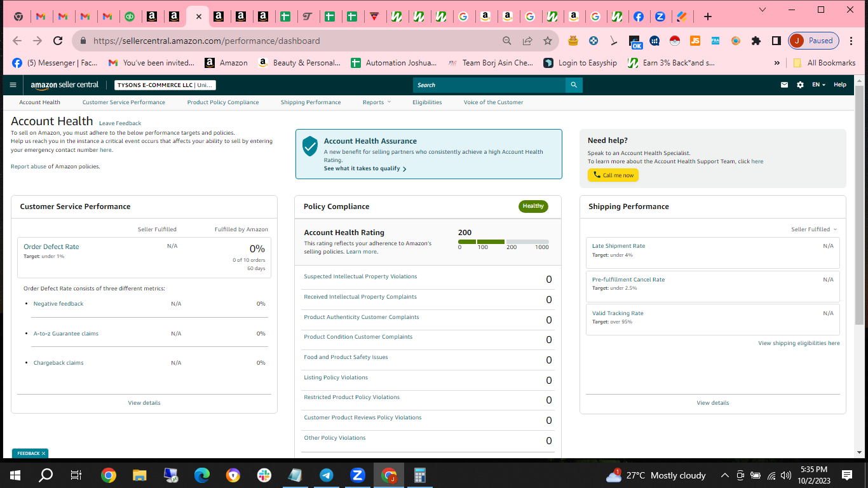This screenshot has height=488, width=868.
Task: Click View shipping eligibilities here link
Action: pyautogui.click(x=799, y=343)
